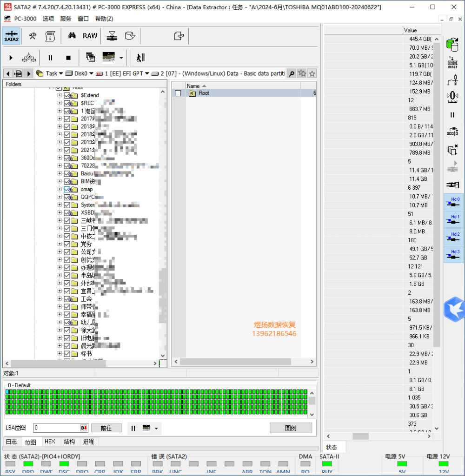Click the play start button
The image size is (465, 476).
point(11,58)
